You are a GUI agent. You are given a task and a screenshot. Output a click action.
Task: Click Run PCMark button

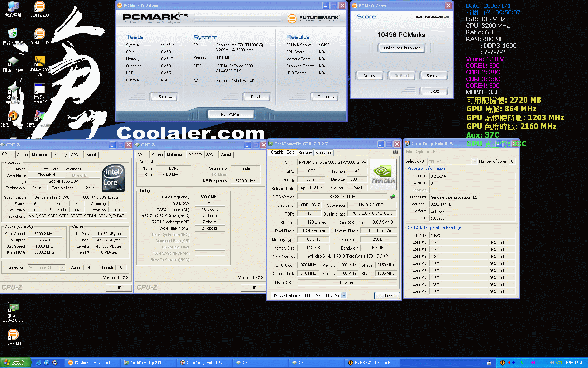pyautogui.click(x=231, y=114)
